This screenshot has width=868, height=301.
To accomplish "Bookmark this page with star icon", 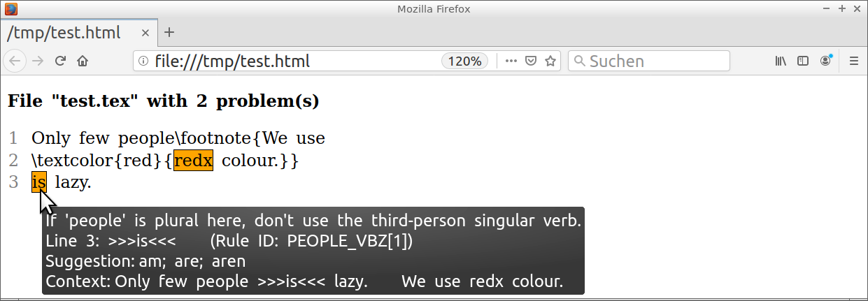I will (550, 61).
